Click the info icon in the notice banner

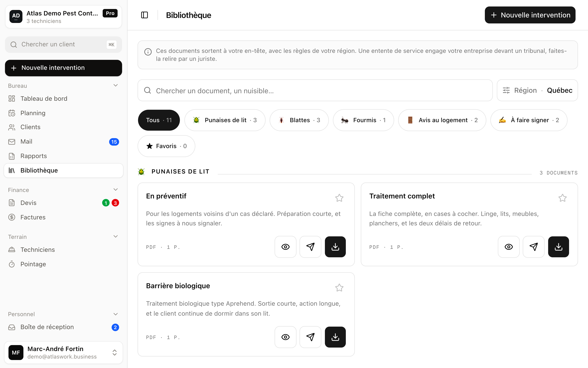click(148, 52)
